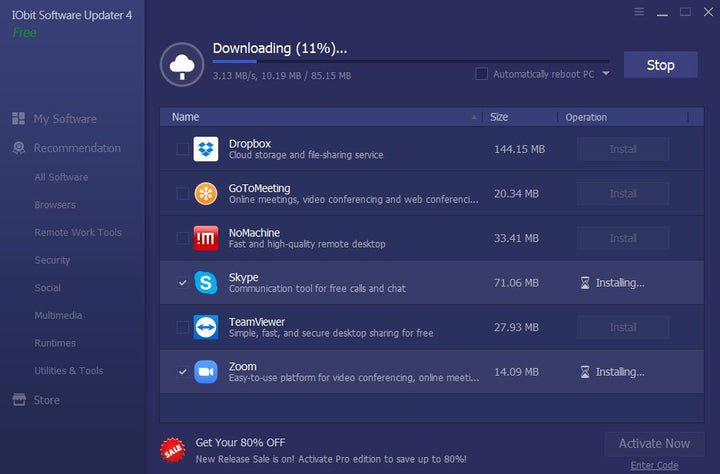The image size is (720, 474).
Task: Click the red SALE badge icon
Action: (173, 451)
